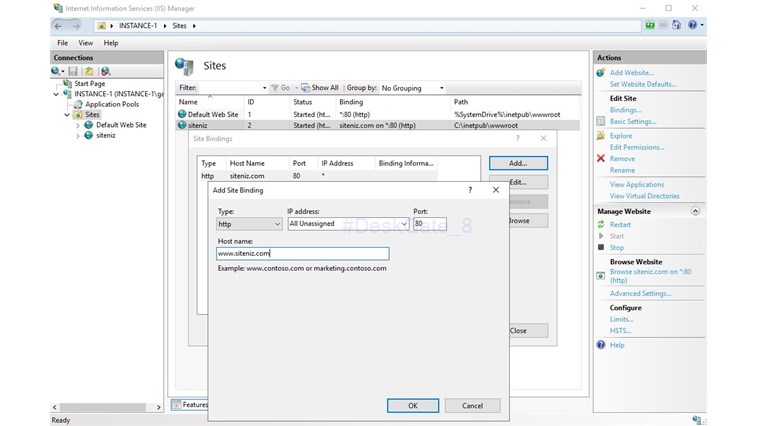This screenshot has width=758, height=426.
Task: Click the Back navigation arrow
Action: [58, 26]
